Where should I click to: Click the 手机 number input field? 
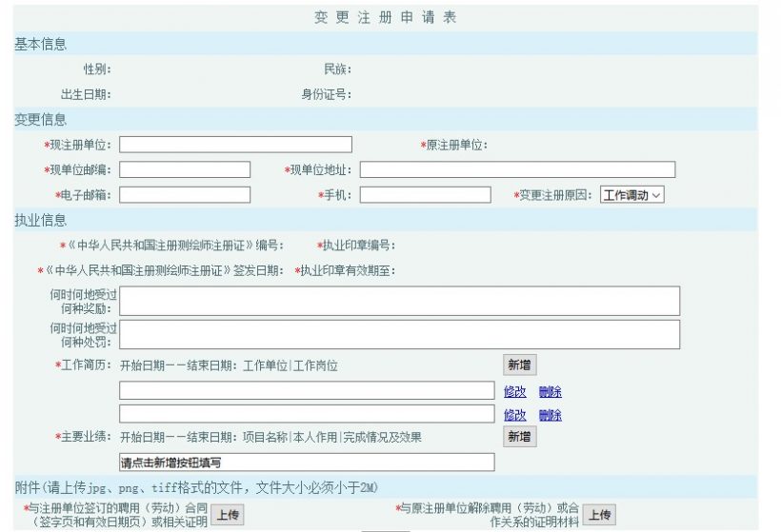(x=426, y=194)
